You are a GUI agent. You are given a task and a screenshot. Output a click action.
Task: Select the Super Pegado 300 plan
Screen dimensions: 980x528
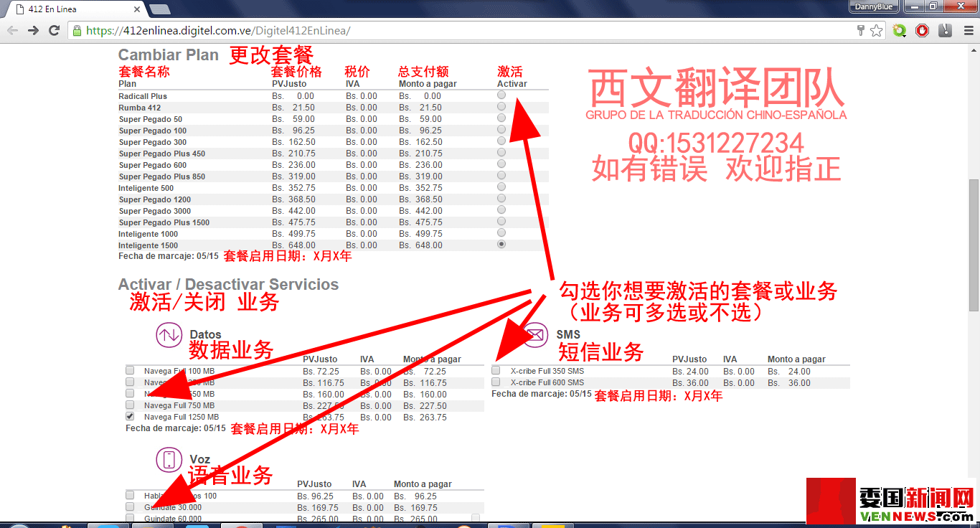[501, 141]
